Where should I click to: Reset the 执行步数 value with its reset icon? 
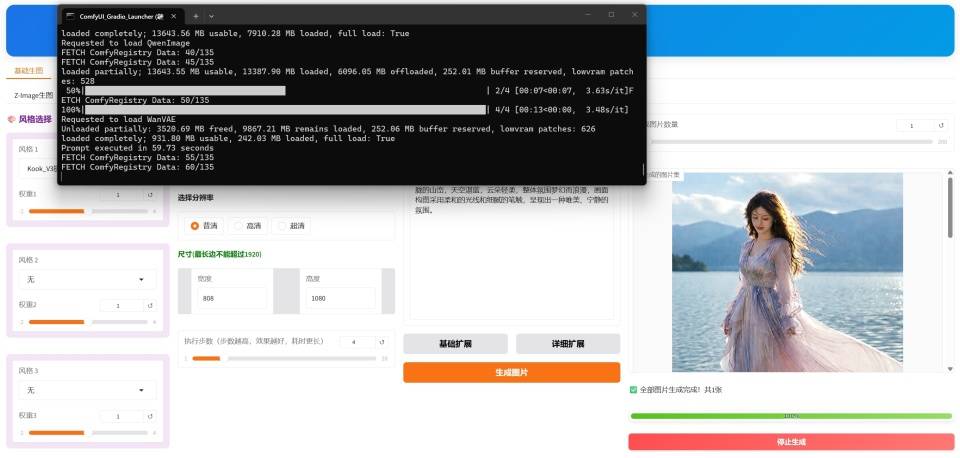(382, 342)
